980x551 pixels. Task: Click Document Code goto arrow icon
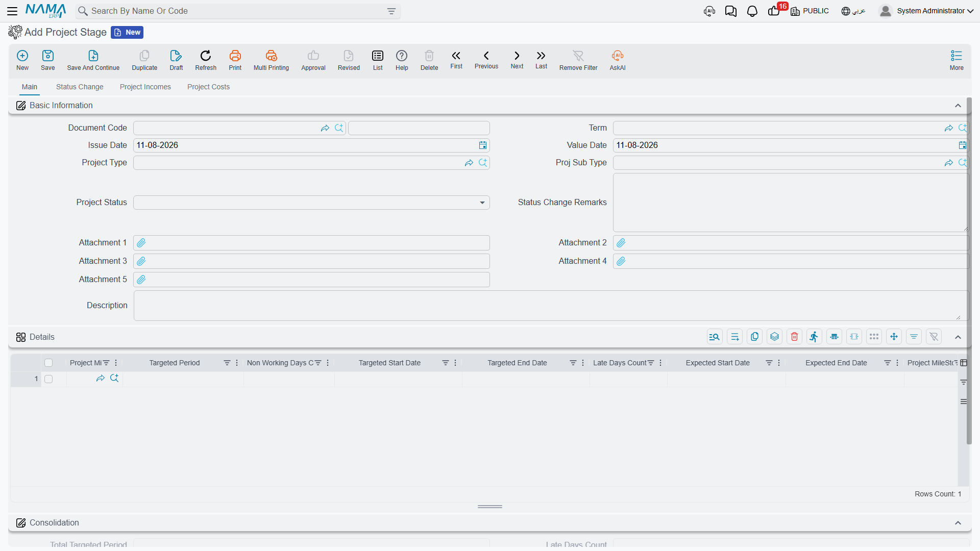point(325,128)
